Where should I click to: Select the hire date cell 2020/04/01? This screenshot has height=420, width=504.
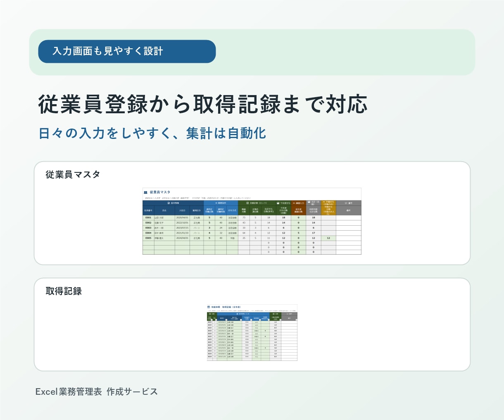[x=182, y=217]
